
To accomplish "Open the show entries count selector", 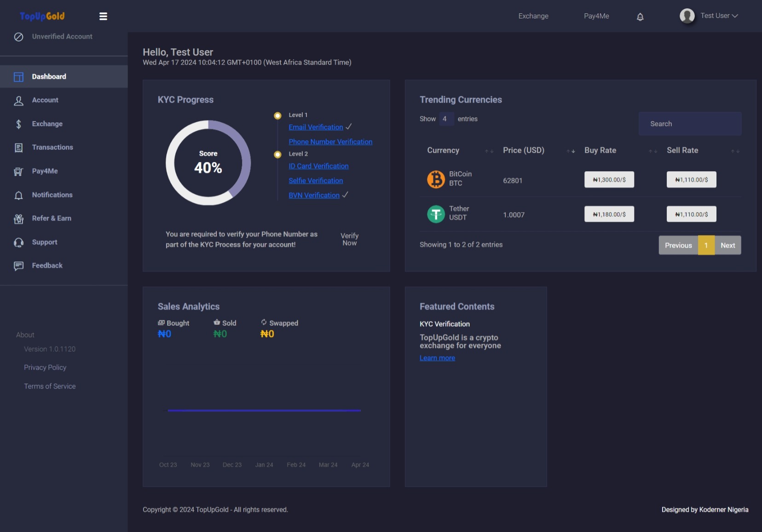I will 446,119.
